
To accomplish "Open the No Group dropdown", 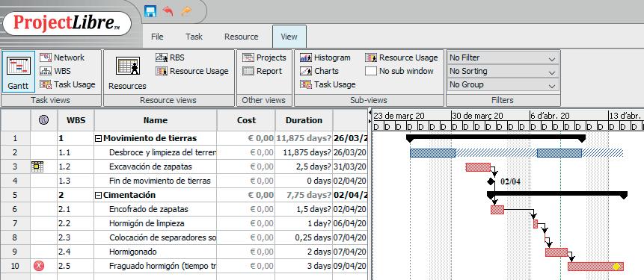I will pyautogui.click(x=503, y=85).
